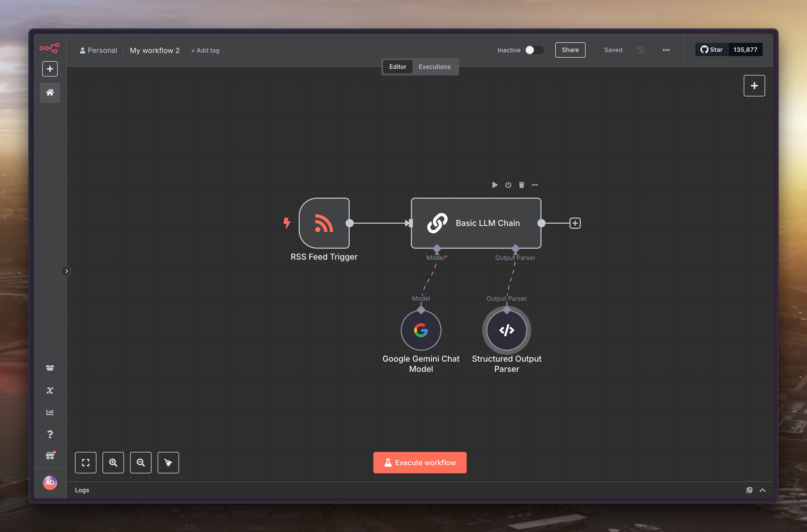Click the tidy up nodes broom icon
Screen dimensions: 807x532
click(x=168, y=462)
